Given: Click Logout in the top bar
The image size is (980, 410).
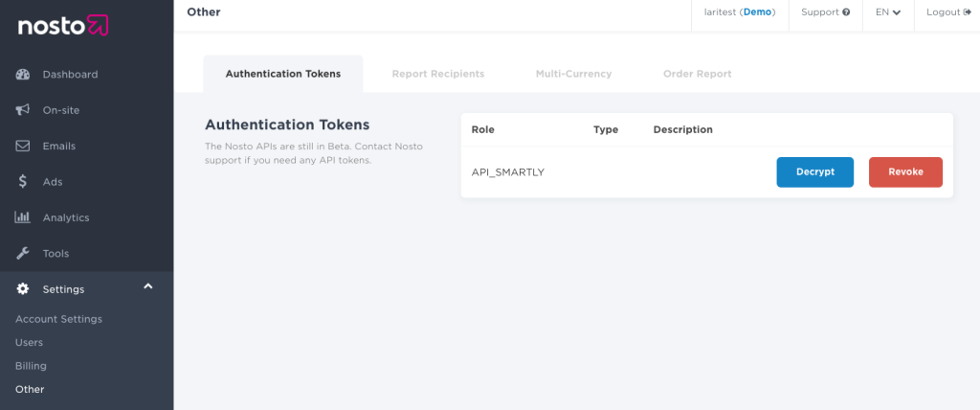Looking at the screenshot, I should coord(948,12).
